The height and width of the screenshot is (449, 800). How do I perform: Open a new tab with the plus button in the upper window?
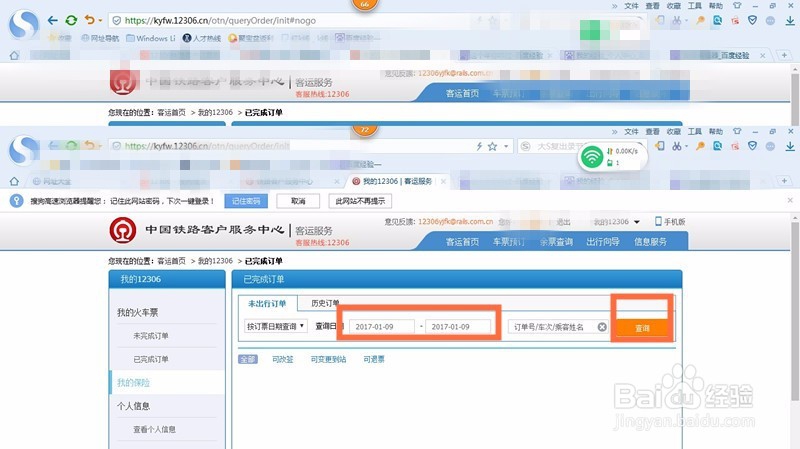point(784,55)
